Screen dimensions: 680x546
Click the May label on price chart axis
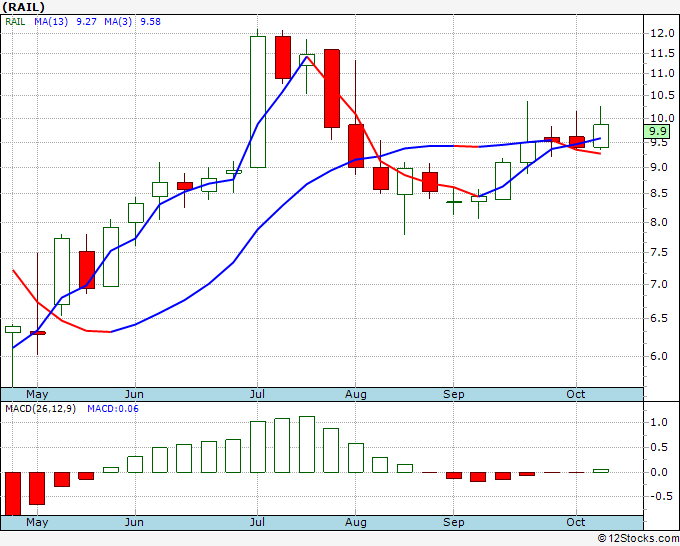pyautogui.click(x=37, y=395)
